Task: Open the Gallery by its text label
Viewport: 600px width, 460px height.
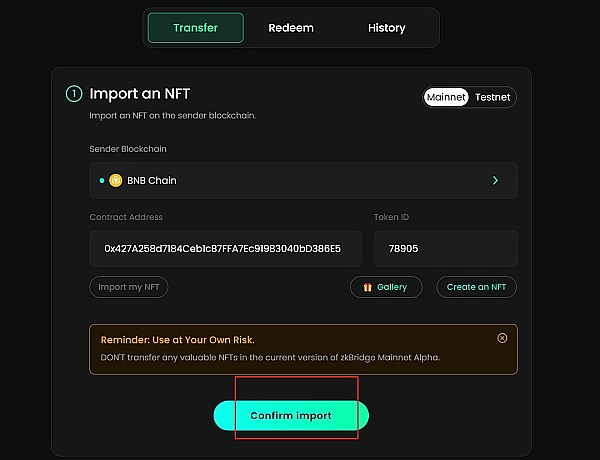Action: click(x=392, y=287)
